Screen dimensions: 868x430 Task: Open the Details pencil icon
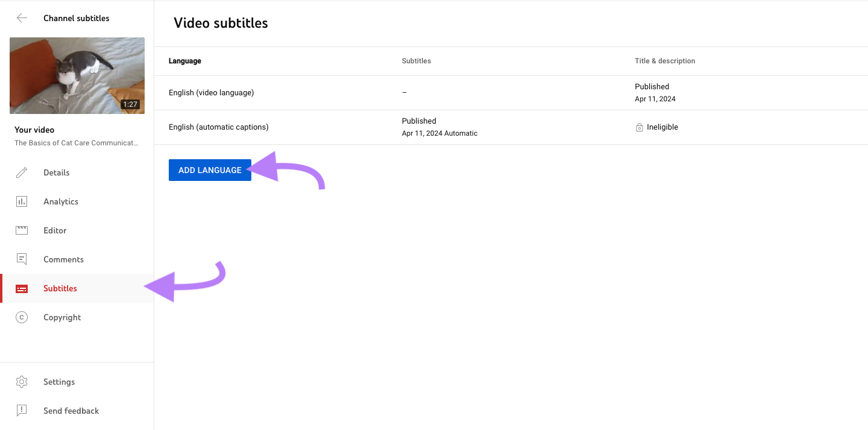tap(22, 172)
